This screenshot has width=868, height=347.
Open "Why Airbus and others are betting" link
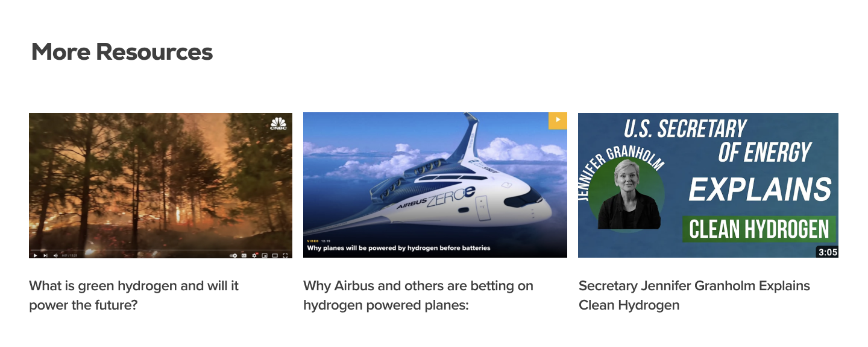[418, 295]
